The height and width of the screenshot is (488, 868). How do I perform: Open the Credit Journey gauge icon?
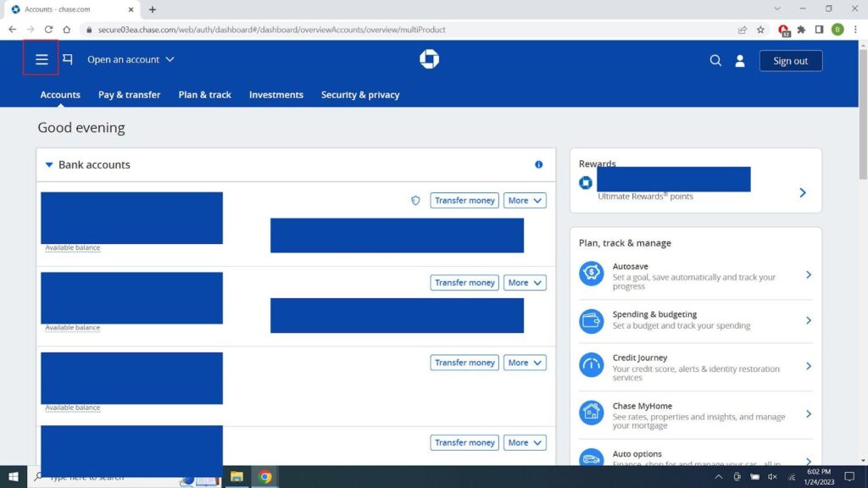point(593,364)
